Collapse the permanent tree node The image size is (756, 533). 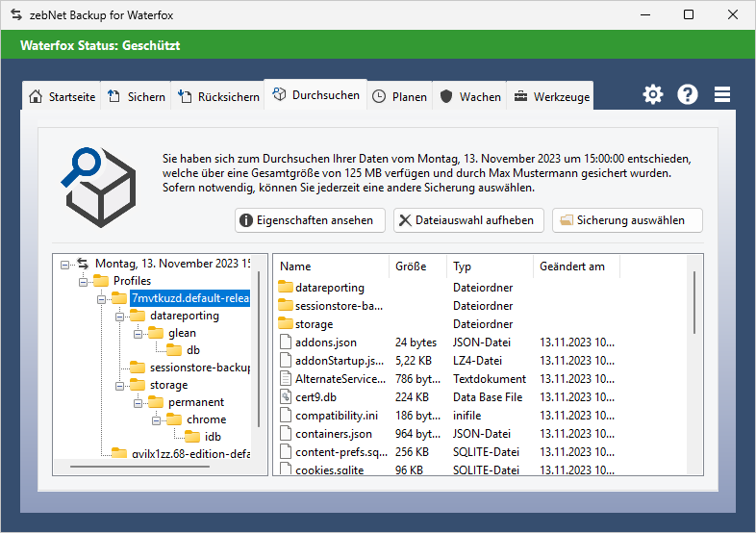138,404
